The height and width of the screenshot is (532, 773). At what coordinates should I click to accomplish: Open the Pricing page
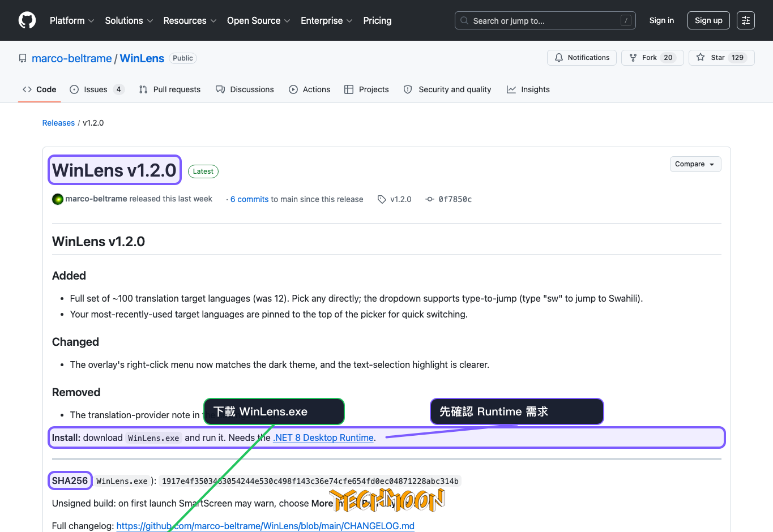point(377,20)
